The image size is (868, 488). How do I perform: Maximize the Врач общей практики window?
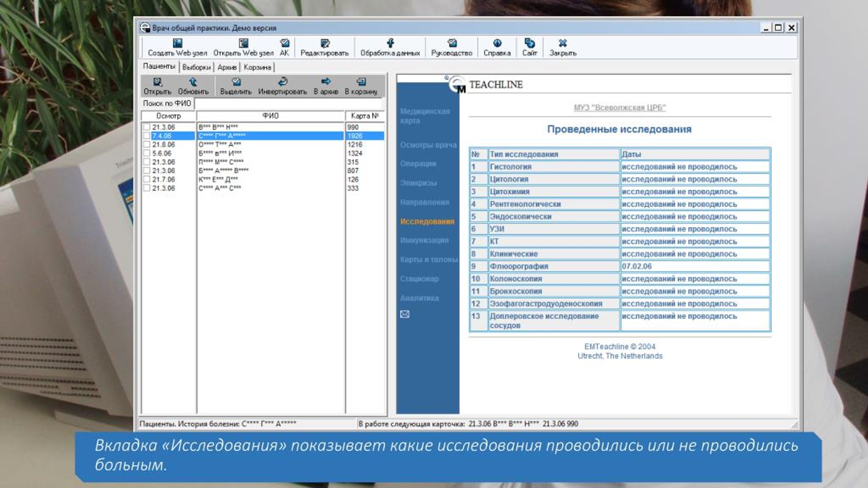tap(778, 28)
